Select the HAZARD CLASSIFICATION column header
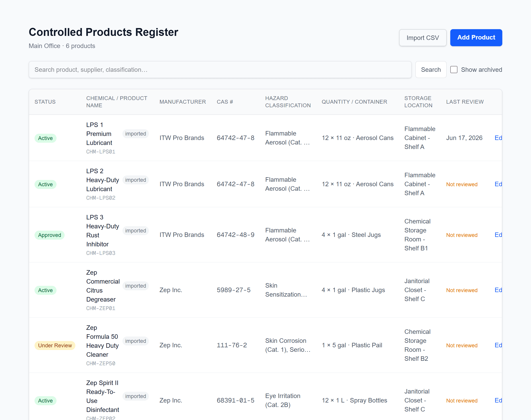Screen dimensions: 531x420 288,102
